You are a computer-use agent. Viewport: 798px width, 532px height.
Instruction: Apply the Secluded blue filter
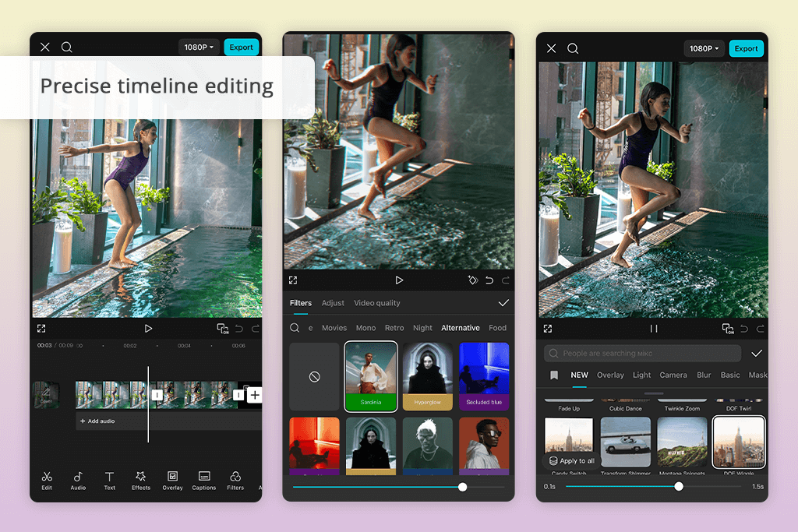pos(484,376)
